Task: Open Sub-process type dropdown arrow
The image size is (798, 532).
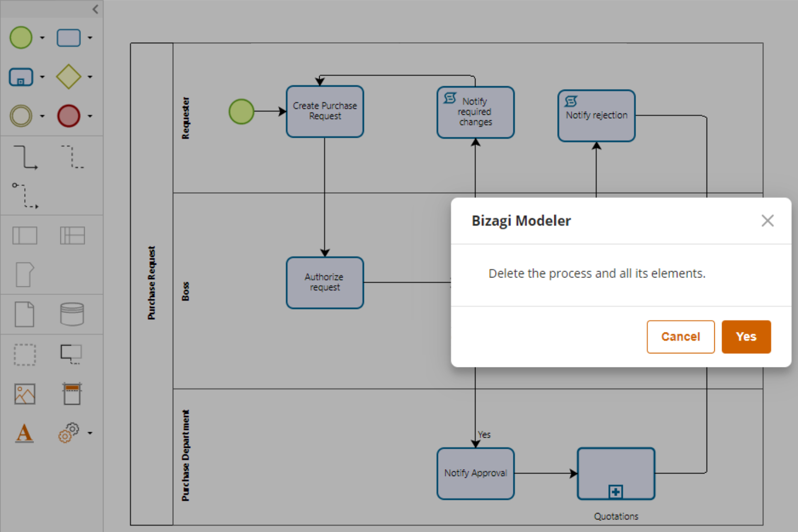Action: pos(42,77)
